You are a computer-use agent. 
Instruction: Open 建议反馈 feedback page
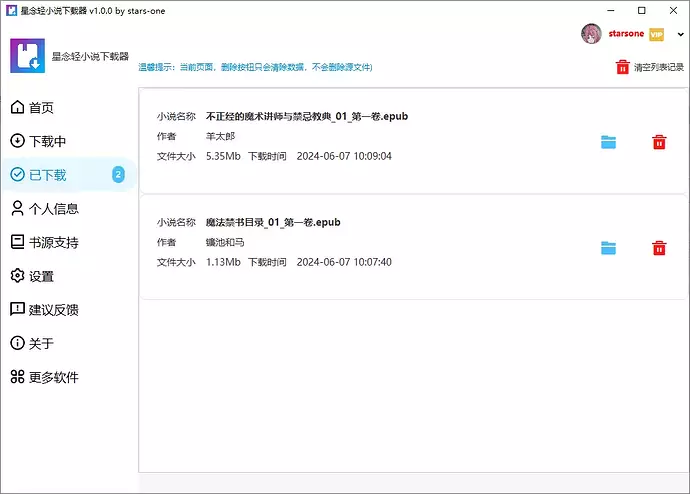(53, 310)
